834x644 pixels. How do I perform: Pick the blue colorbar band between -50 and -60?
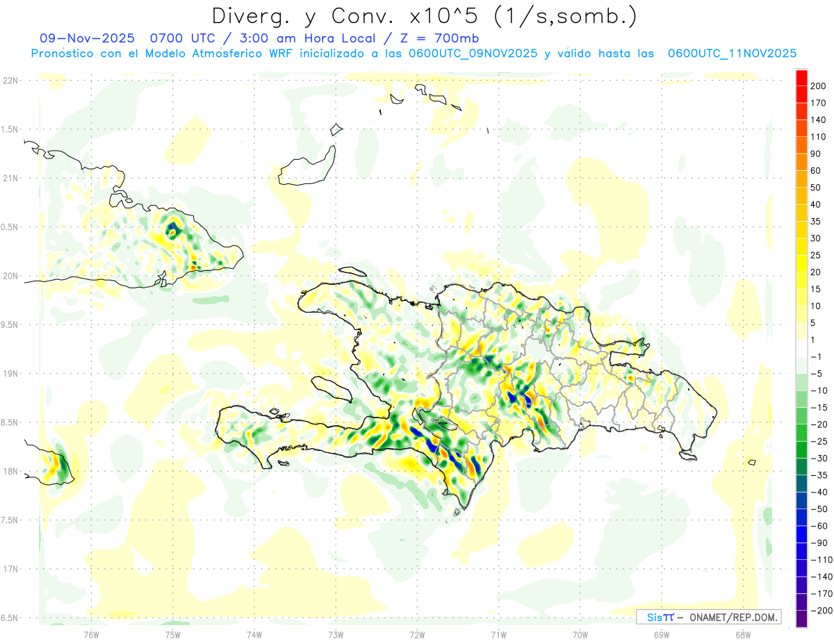[801, 518]
